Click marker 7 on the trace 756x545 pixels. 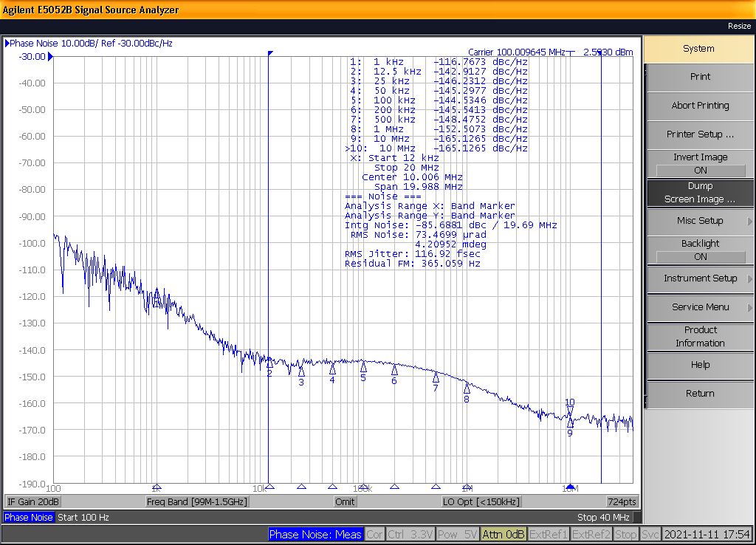(x=436, y=377)
